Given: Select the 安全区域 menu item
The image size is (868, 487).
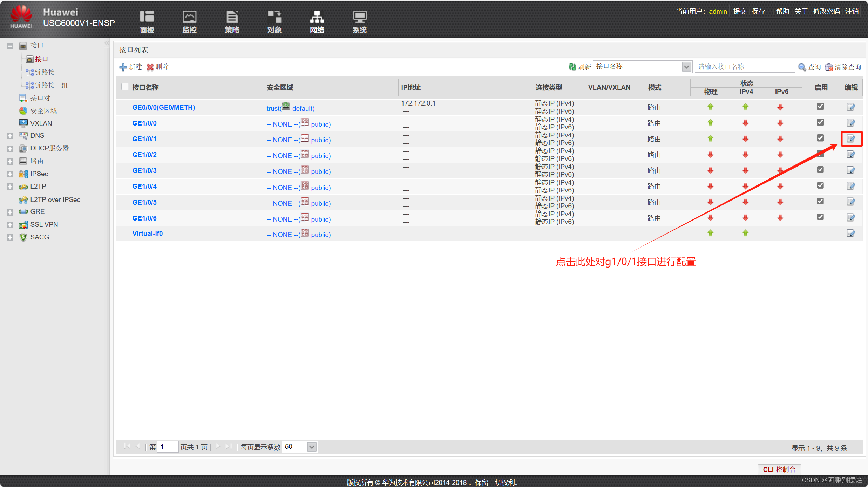Looking at the screenshot, I should [x=43, y=111].
